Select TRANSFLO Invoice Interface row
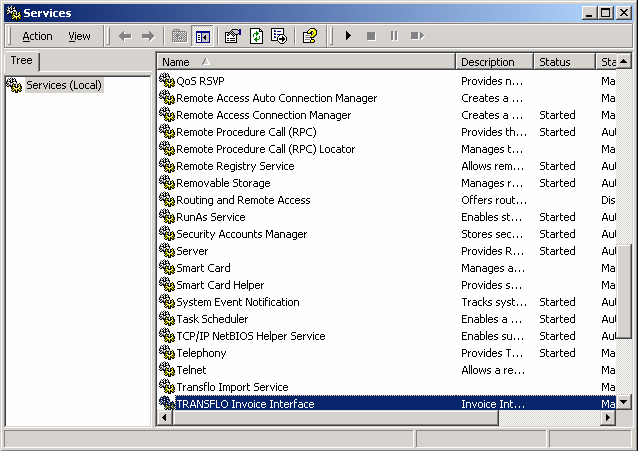Viewport: 638px width, 451px height. coord(387,404)
